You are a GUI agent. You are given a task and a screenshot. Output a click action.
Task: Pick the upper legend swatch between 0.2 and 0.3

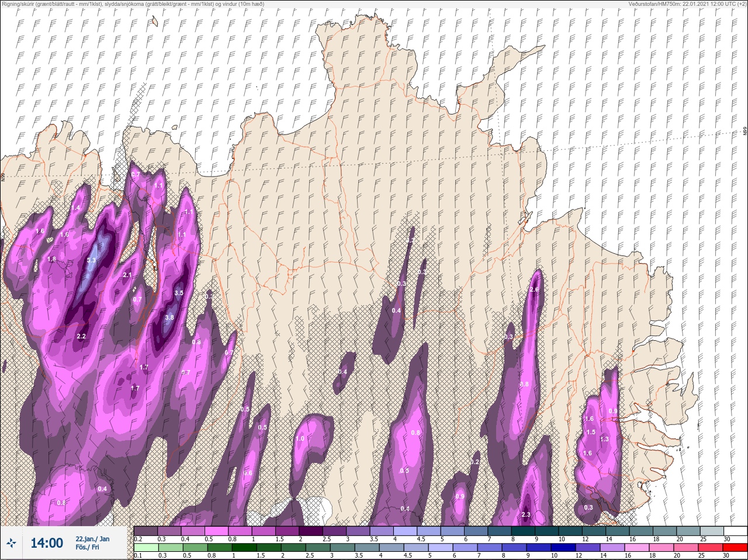point(146,531)
